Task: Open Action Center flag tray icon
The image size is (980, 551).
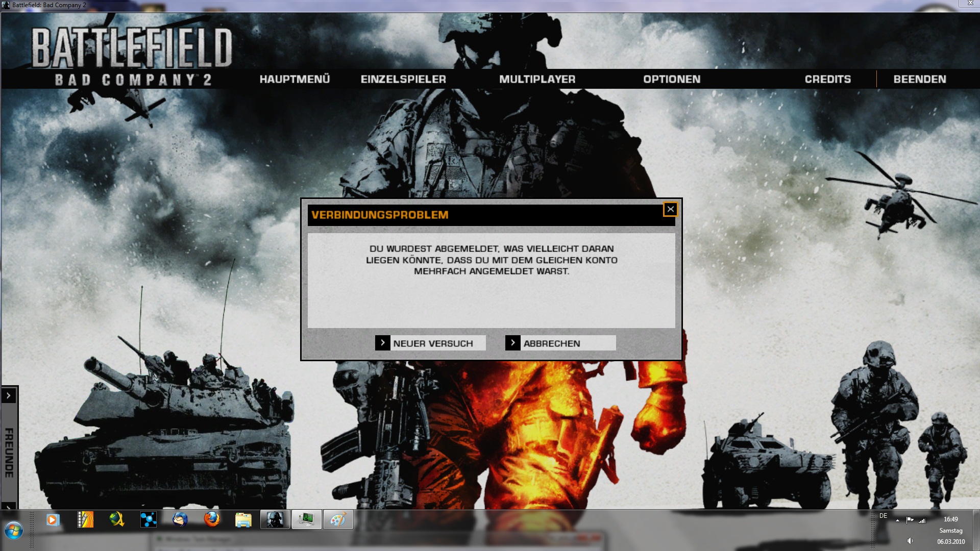Action: pos(910,520)
